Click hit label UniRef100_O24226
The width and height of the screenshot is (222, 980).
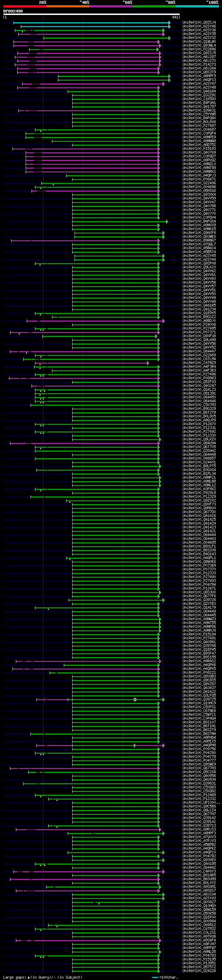pyautogui.click(x=199, y=971)
